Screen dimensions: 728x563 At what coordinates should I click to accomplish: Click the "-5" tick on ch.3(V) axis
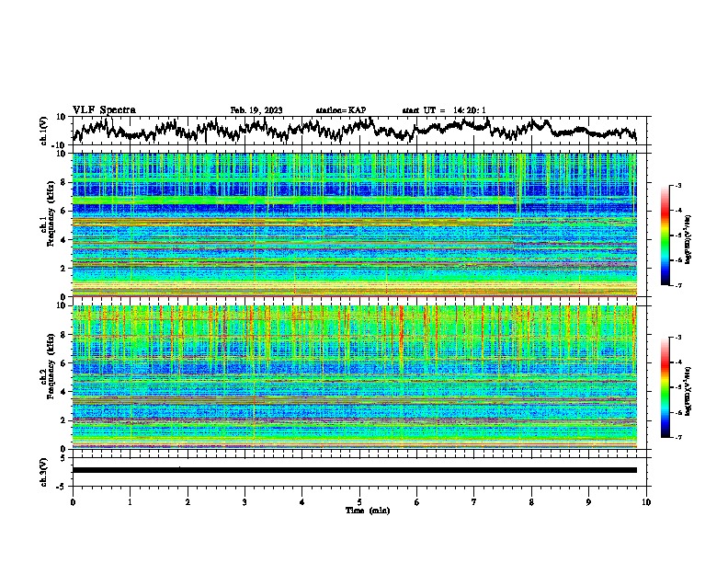tap(63, 487)
